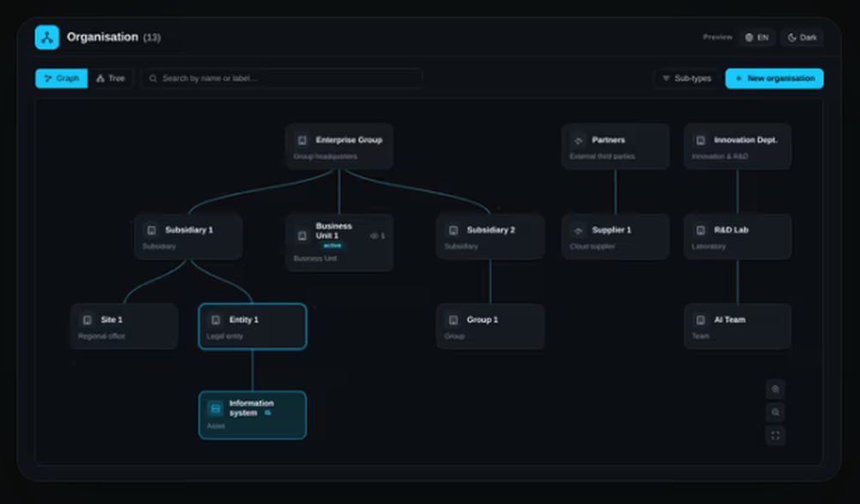Click the Site 1 building icon
860x504 pixels.
(87, 320)
